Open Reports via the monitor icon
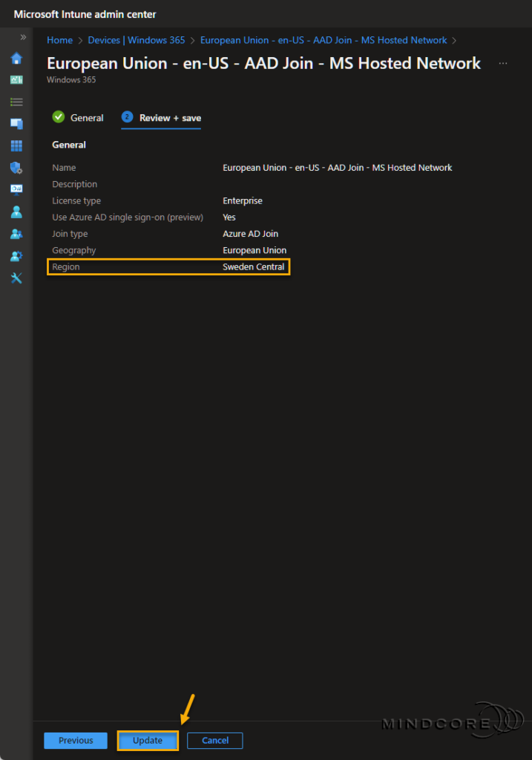The width and height of the screenshot is (532, 760). coord(16,189)
